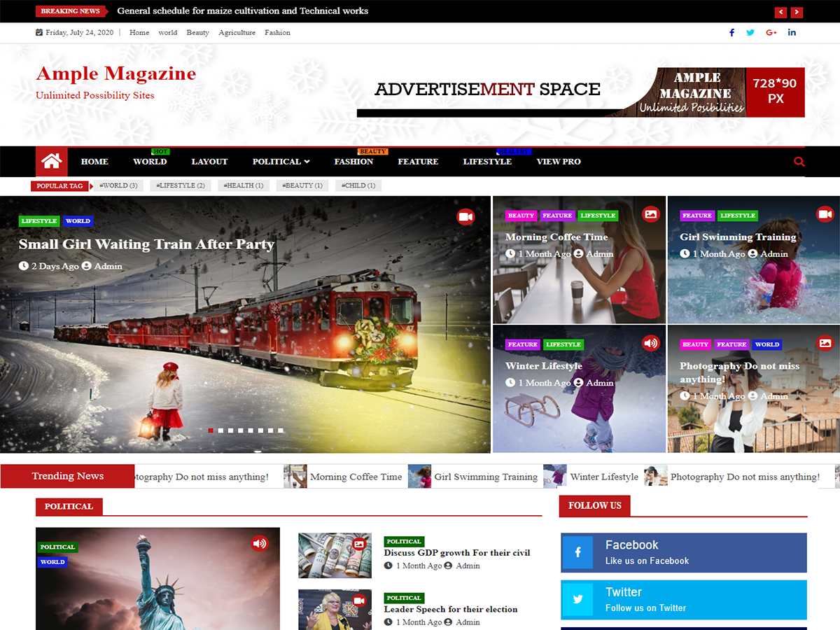Open the FASHION menu item
Screen dimensions: 840x630
353,162
